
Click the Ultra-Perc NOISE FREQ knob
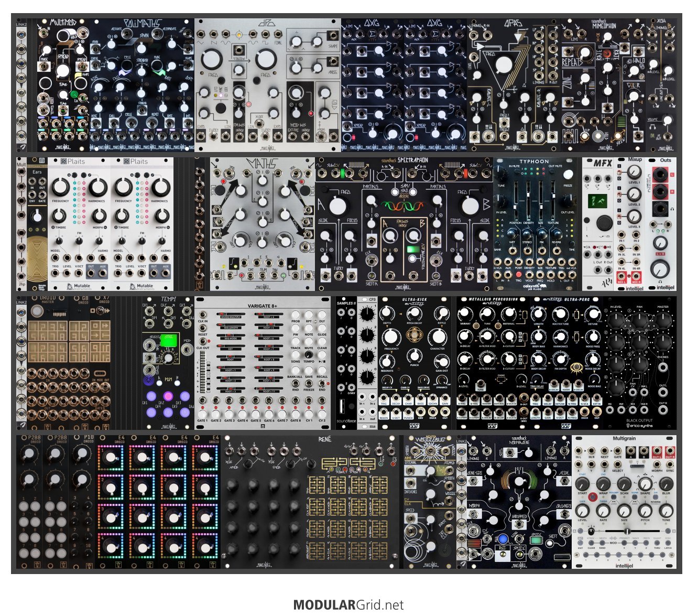coord(593,337)
